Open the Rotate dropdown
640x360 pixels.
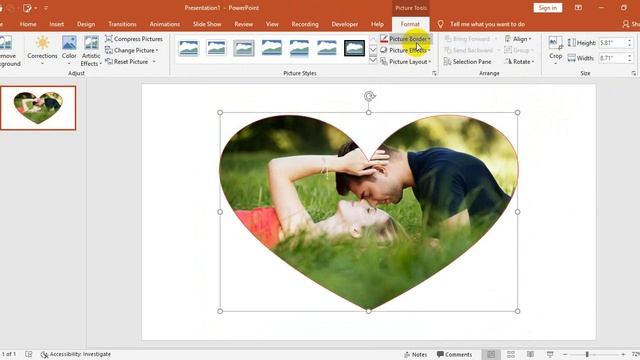pos(519,62)
